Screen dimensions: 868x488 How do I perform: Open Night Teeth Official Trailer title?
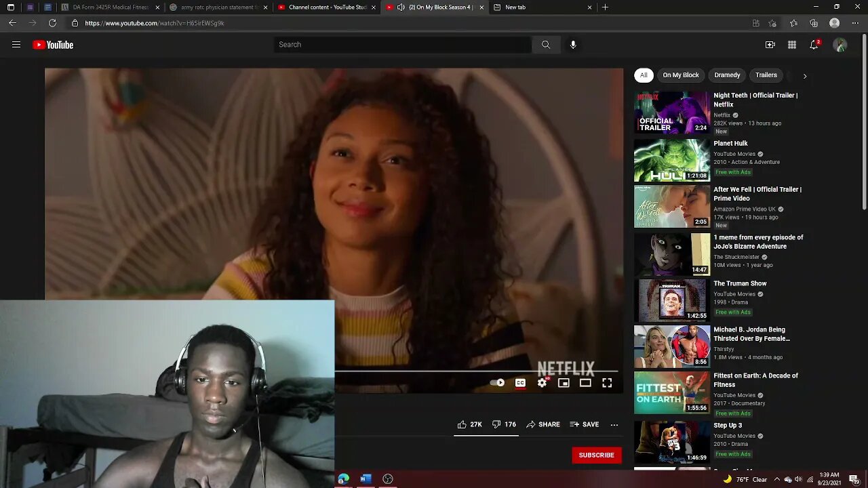point(755,100)
